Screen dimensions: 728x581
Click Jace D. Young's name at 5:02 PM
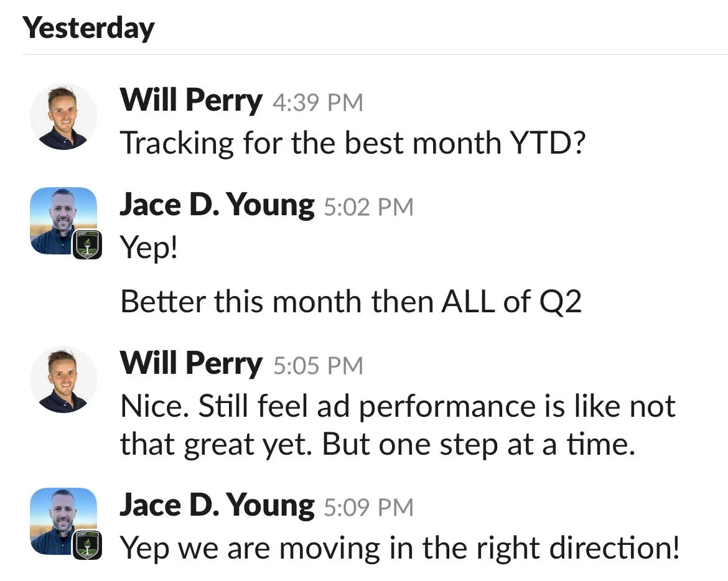pos(217,205)
